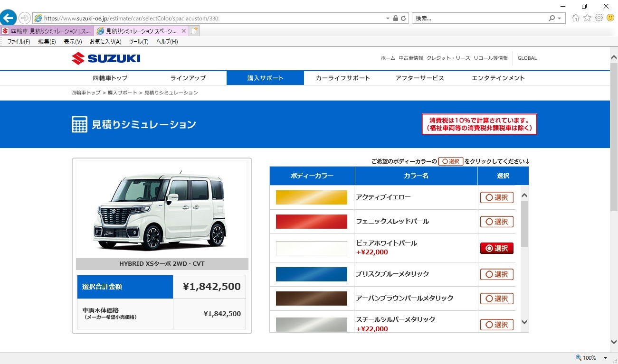Select フェニックスレッドパール color option
The width and height of the screenshot is (618, 364).
tap(497, 222)
